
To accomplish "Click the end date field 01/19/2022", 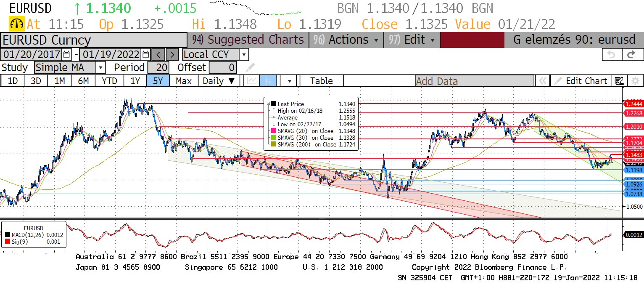I will (x=111, y=54).
